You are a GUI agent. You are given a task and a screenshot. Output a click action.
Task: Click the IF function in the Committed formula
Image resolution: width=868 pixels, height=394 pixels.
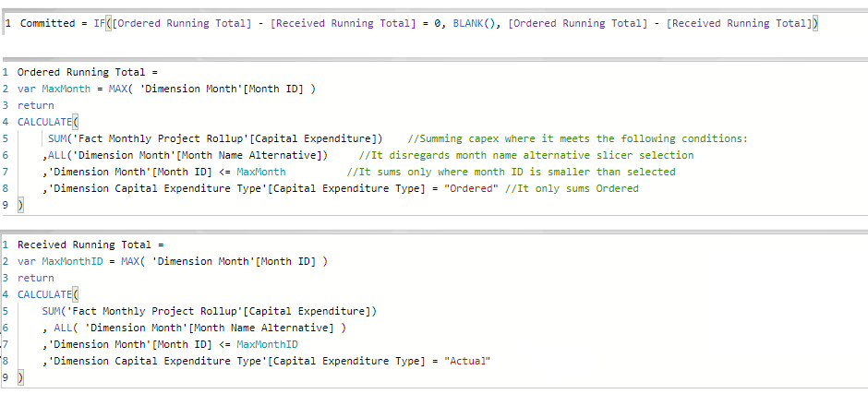tap(99, 23)
